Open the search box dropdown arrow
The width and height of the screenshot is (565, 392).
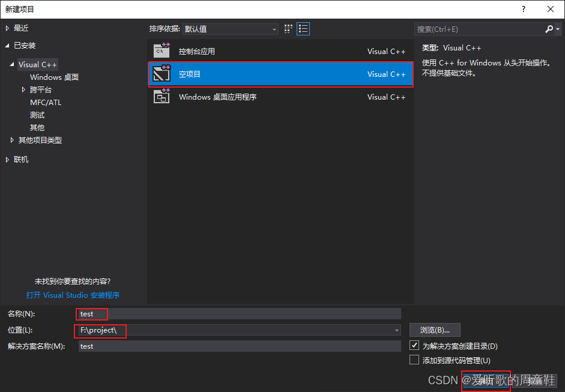pos(558,29)
